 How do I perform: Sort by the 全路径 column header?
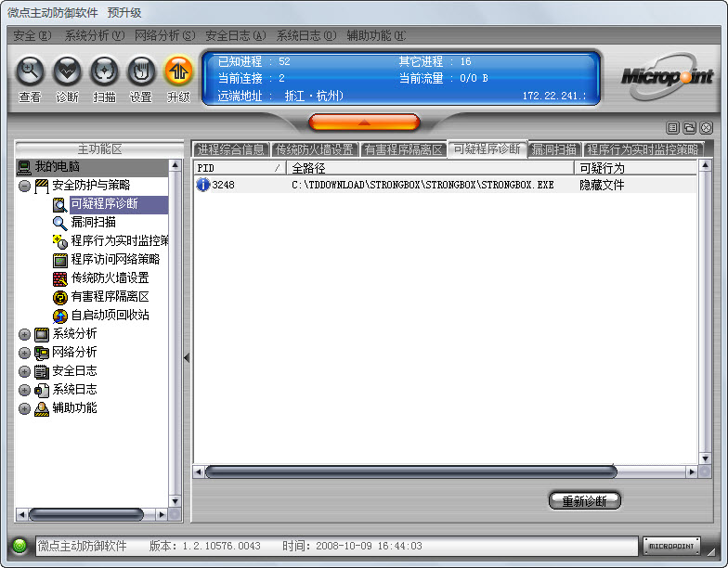coord(431,167)
